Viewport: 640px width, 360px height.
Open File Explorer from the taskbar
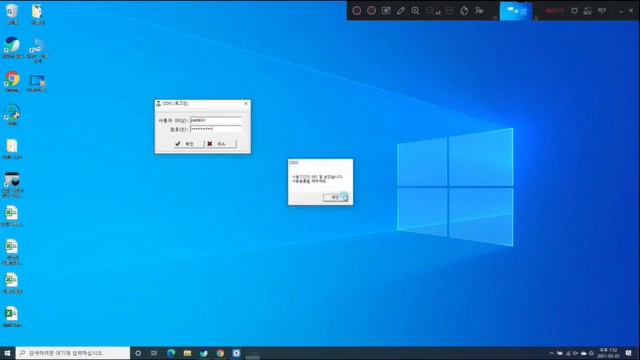coord(187,353)
